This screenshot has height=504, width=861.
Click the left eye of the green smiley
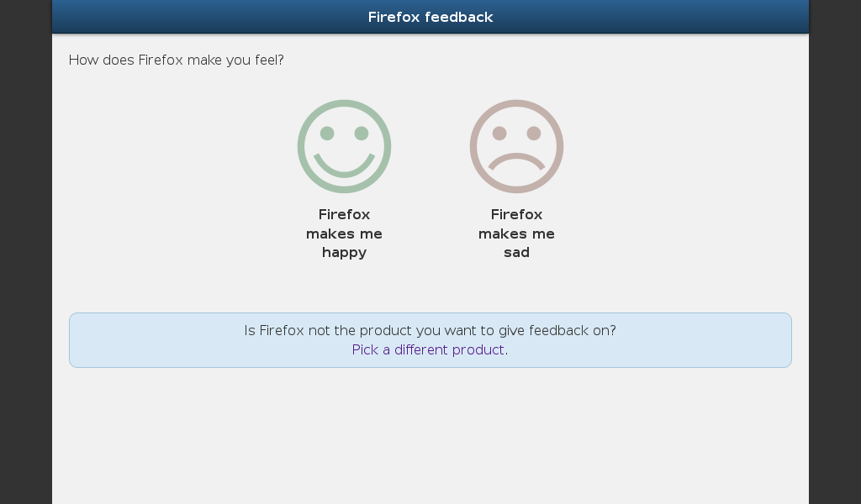(x=327, y=134)
